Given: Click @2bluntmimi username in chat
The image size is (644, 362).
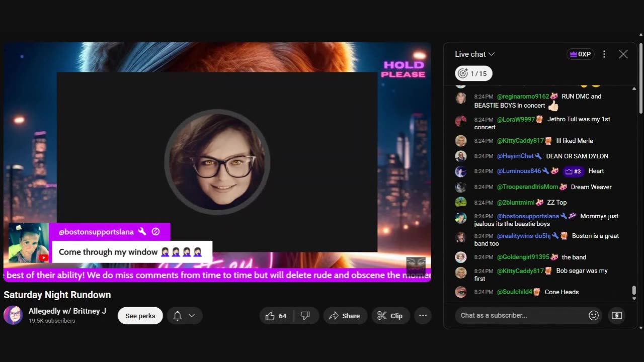Looking at the screenshot, I should [x=516, y=203].
